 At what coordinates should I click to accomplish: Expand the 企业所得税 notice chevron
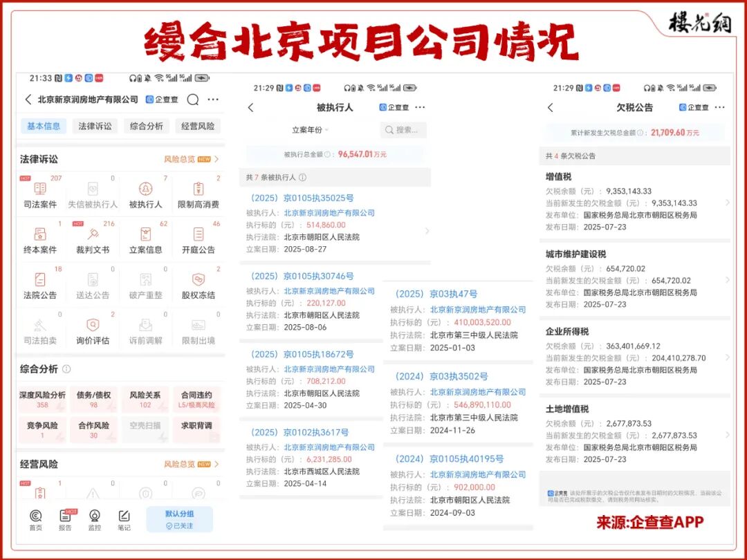tap(727, 357)
